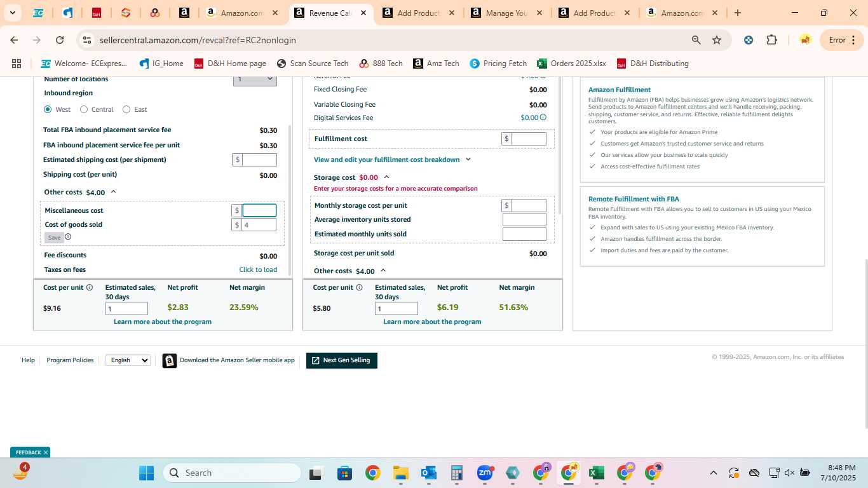This screenshot has width=868, height=488.
Task: Open the 888 Tech bookmark
Action: tap(381, 64)
